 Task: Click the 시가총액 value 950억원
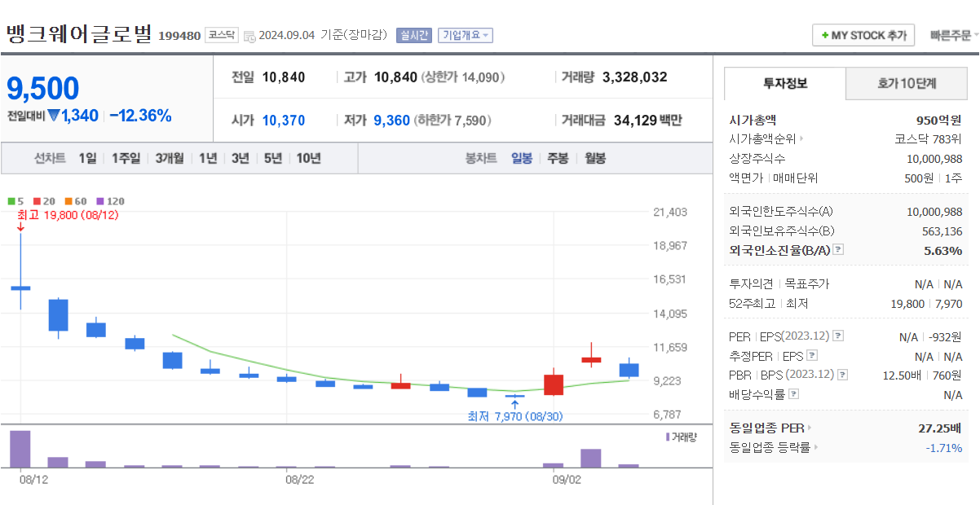940,120
